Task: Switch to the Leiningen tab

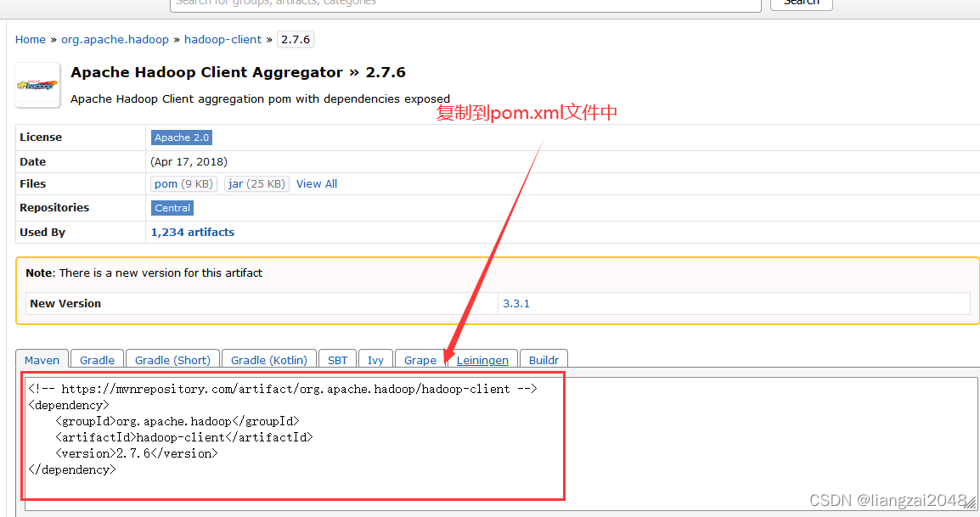Action: coord(482,359)
